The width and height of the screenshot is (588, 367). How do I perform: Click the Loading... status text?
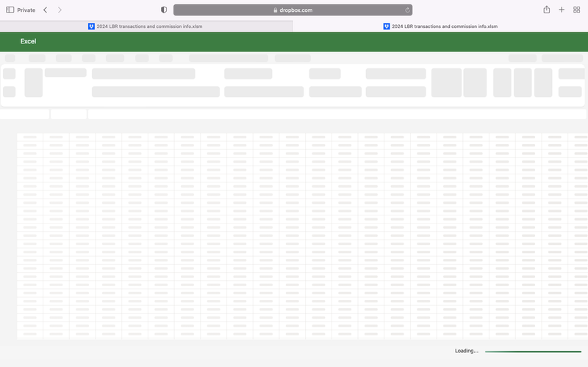(x=467, y=351)
